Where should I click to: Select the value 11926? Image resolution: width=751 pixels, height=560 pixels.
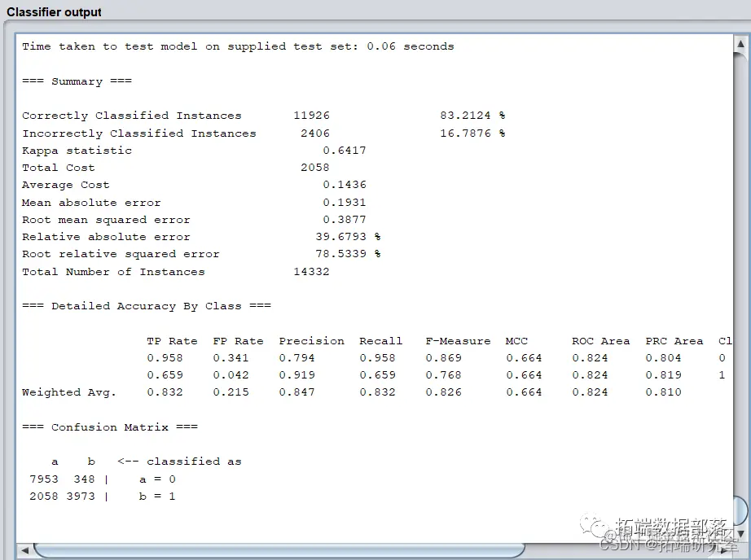pyautogui.click(x=311, y=116)
